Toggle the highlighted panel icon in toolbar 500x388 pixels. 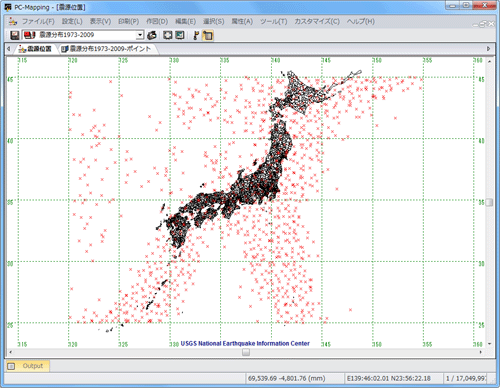[208, 35]
